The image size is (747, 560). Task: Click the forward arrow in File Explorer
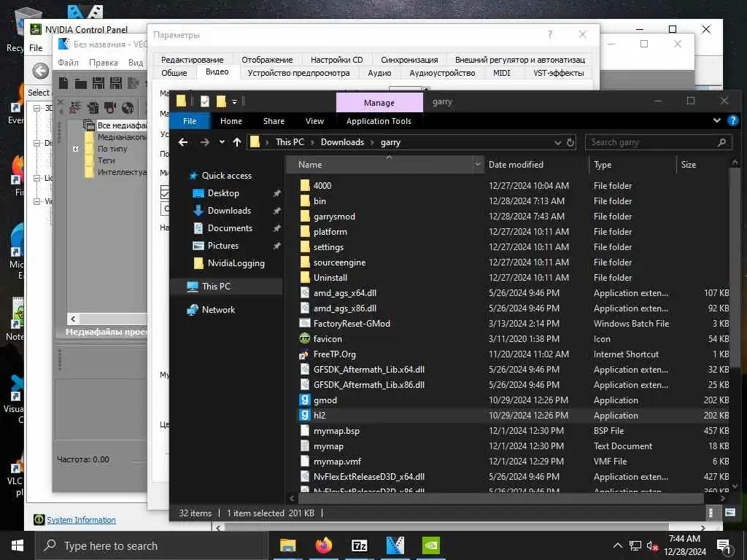(204, 142)
